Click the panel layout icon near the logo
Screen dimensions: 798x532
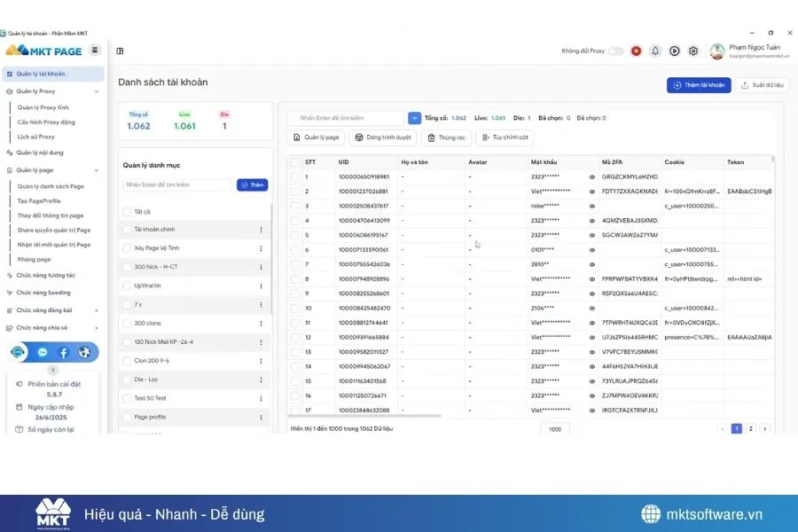tap(120, 51)
